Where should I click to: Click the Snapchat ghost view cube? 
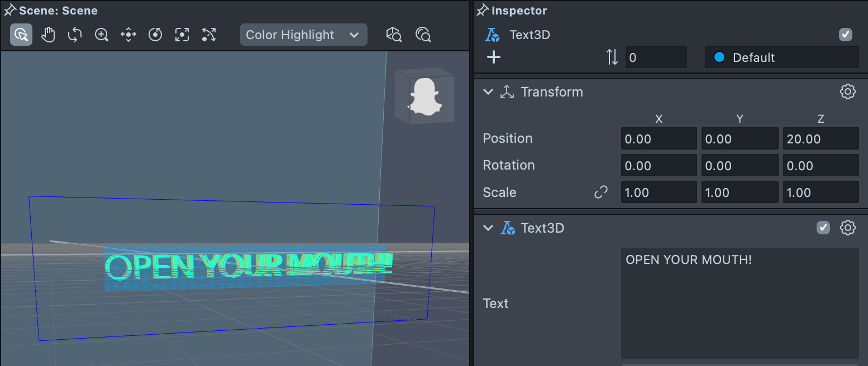pos(424,96)
